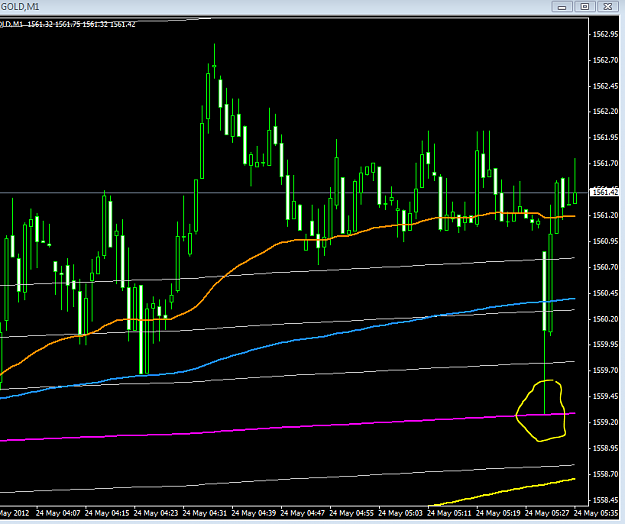This screenshot has height=524, width=625.
Task: Click the 24 May 04:23 time label
Action: coord(156,513)
